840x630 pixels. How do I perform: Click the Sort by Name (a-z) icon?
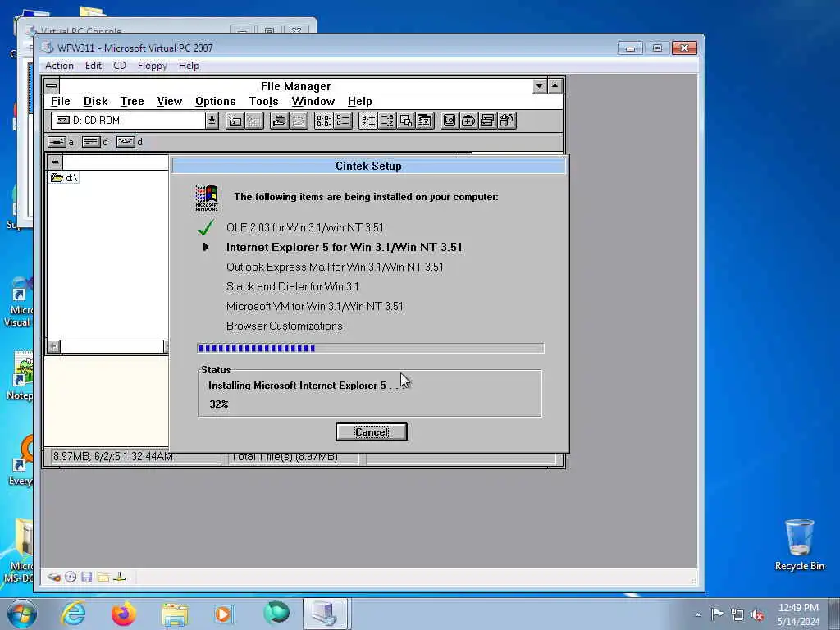[368, 121]
